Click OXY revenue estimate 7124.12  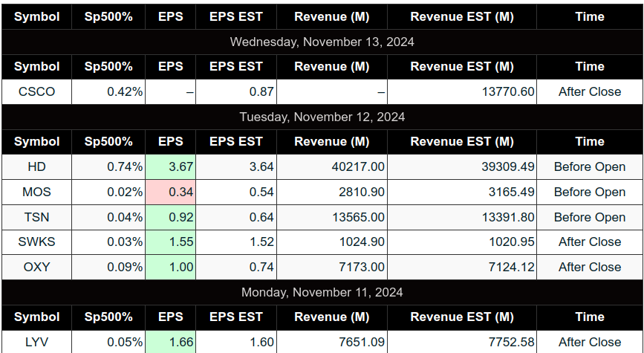pyautogui.click(x=512, y=267)
